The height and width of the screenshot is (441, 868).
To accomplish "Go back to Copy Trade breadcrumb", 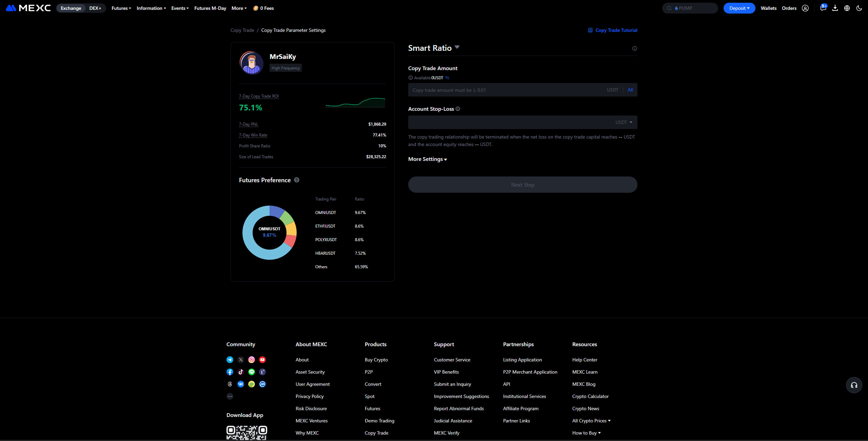I will coord(242,30).
